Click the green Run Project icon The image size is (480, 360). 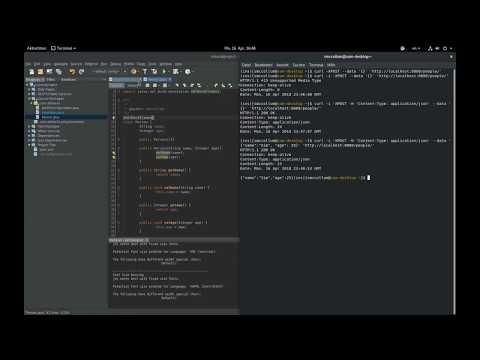[164, 72]
